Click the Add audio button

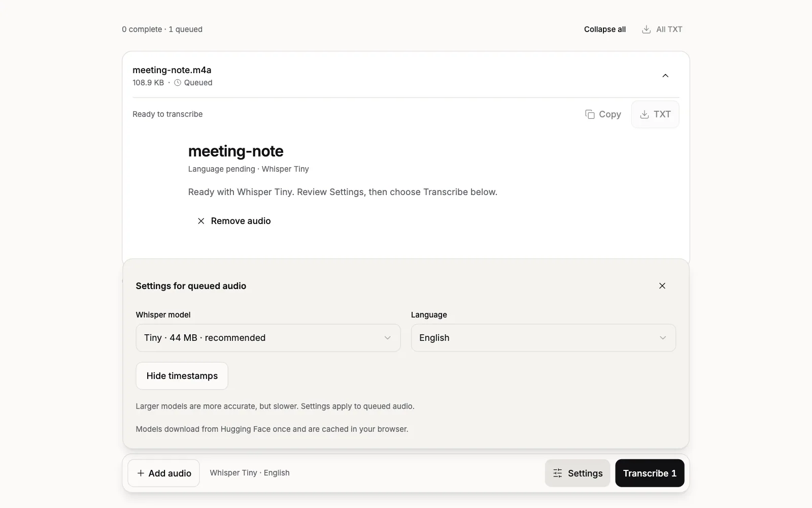tap(163, 473)
